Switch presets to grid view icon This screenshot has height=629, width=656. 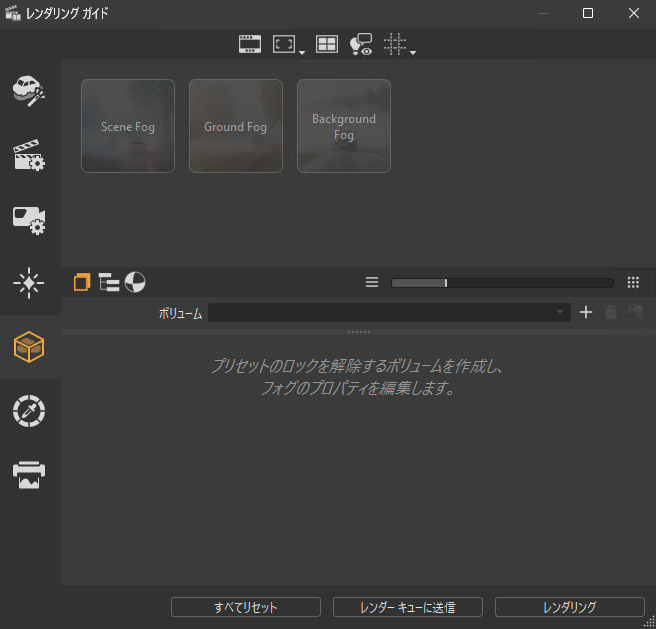point(633,282)
